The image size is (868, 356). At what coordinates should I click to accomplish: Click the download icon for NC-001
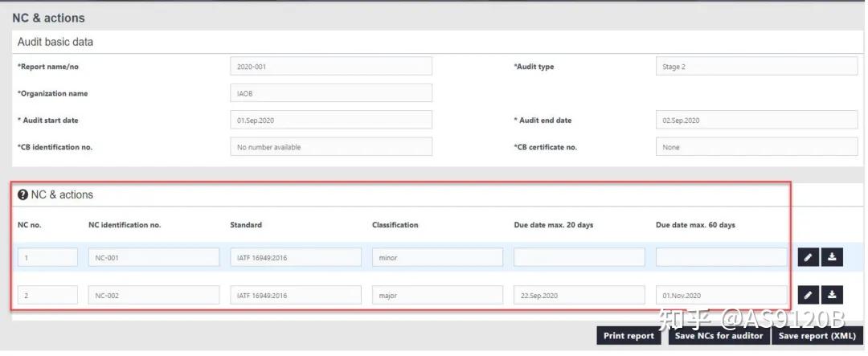click(x=832, y=257)
